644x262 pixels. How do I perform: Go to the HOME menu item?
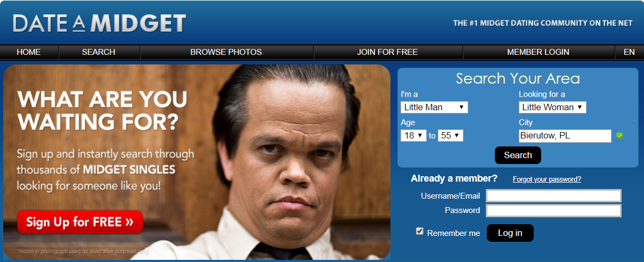pos(29,52)
